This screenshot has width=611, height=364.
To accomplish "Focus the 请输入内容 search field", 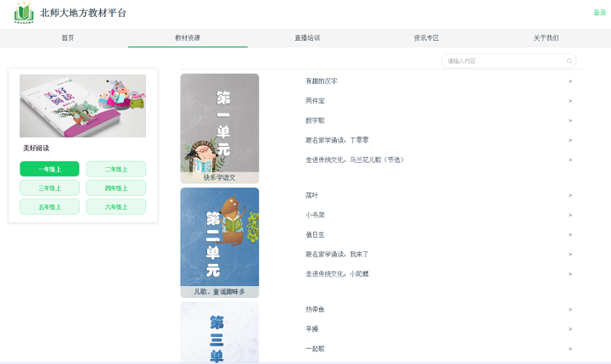I will click(508, 61).
